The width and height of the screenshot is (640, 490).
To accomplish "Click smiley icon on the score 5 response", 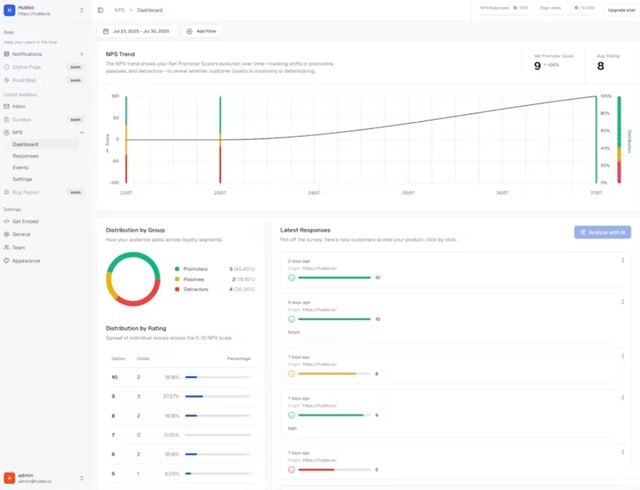I will [x=291, y=470].
